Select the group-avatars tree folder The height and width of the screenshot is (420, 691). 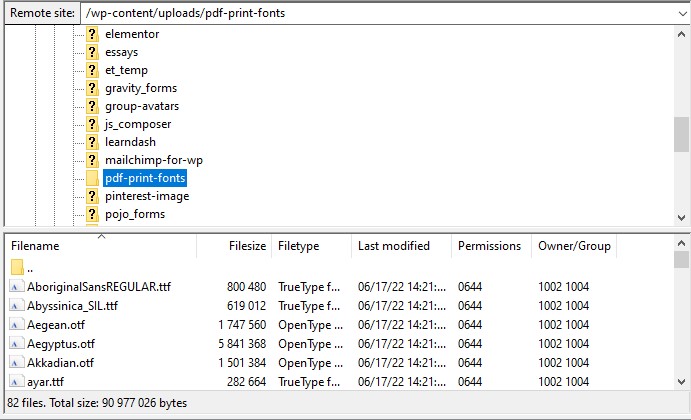click(142, 106)
